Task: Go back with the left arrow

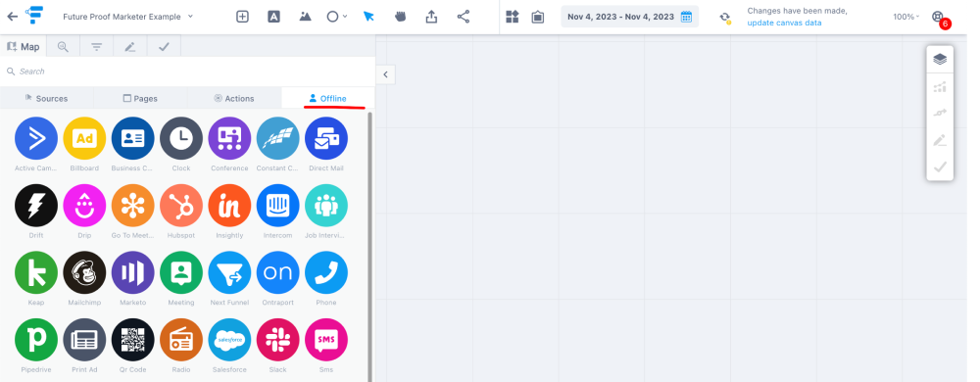Action: [12, 17]
